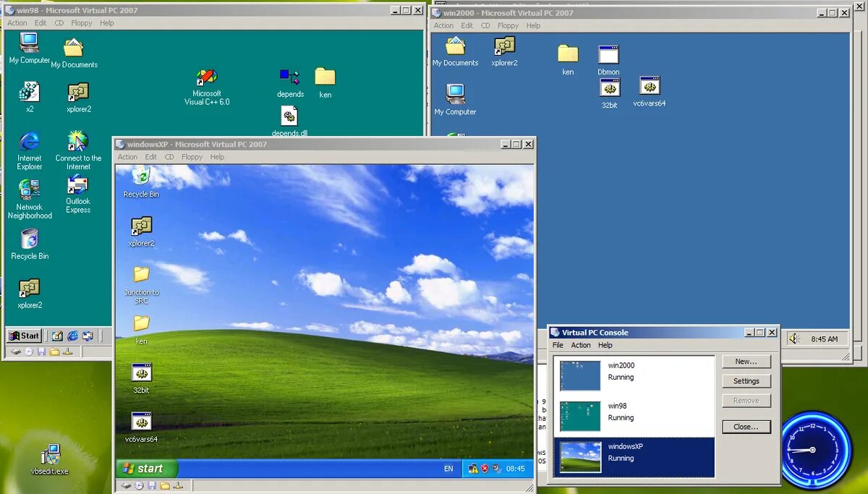Click network status icon in windowsXP window
Screen dimensions: 868x494
178,485
